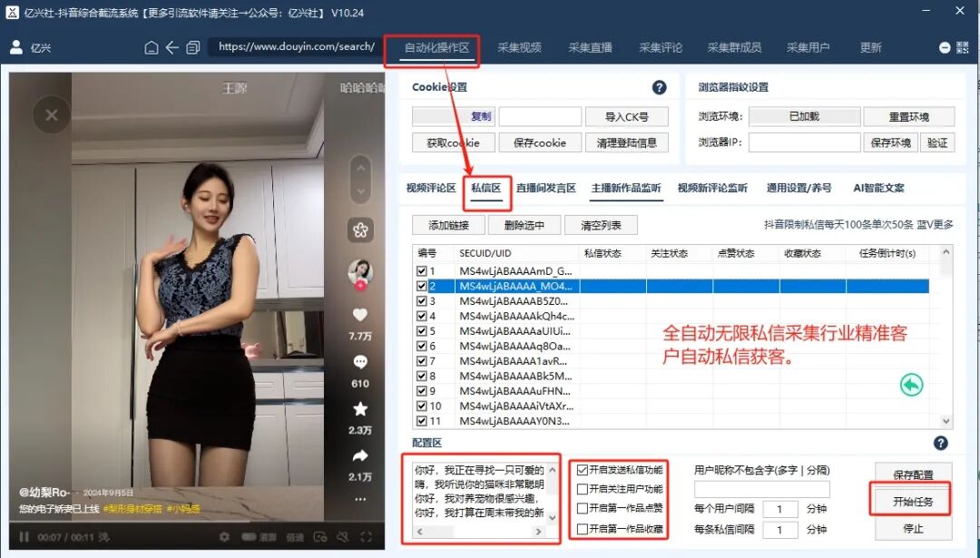
Task: Uncheck row 5 checkbox
Action: coord(421,331)
